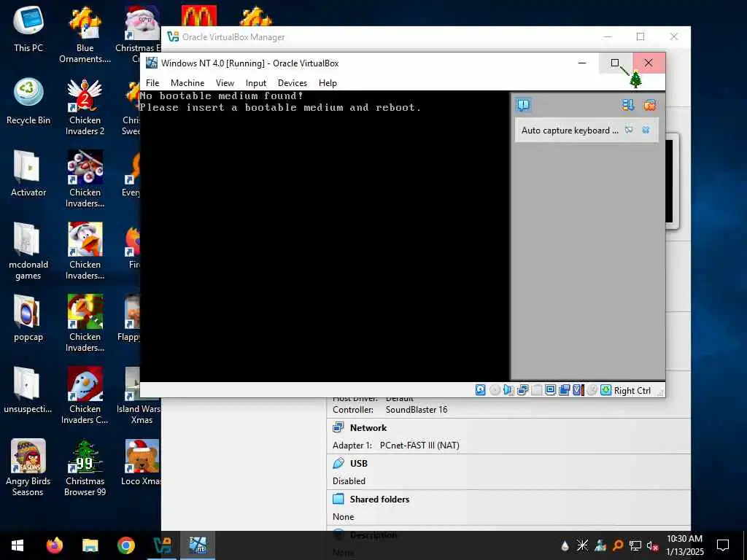747x560 pixels.
Task: Launch Google Chrome from the taskbar
Action: pyautogui.click(x=125, y=545)
